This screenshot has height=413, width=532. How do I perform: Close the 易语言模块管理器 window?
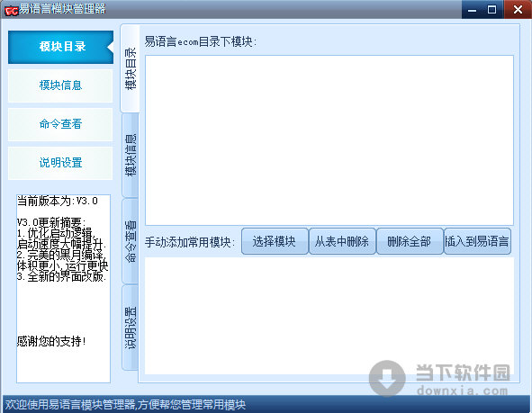(x=518, y=10)
